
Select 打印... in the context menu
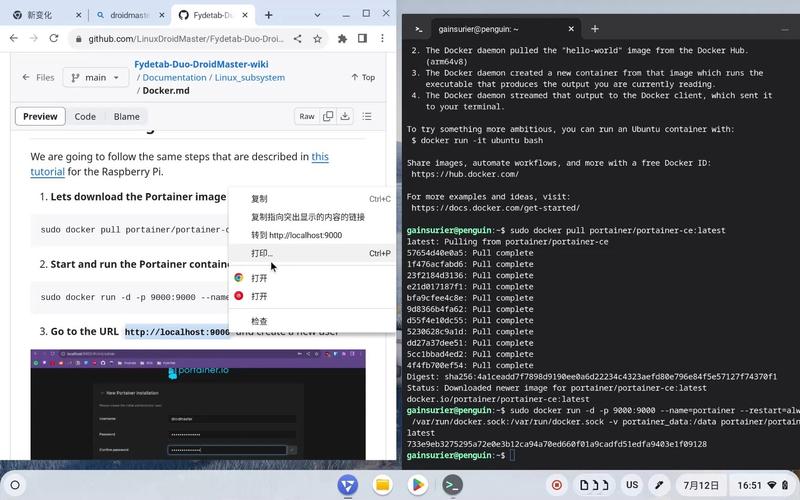311,253
